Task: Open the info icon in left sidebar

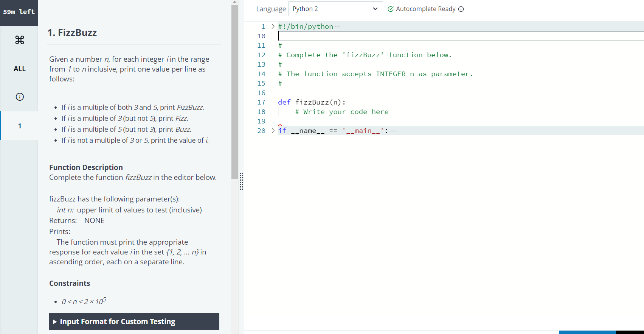Action: [x=20, y=97]
